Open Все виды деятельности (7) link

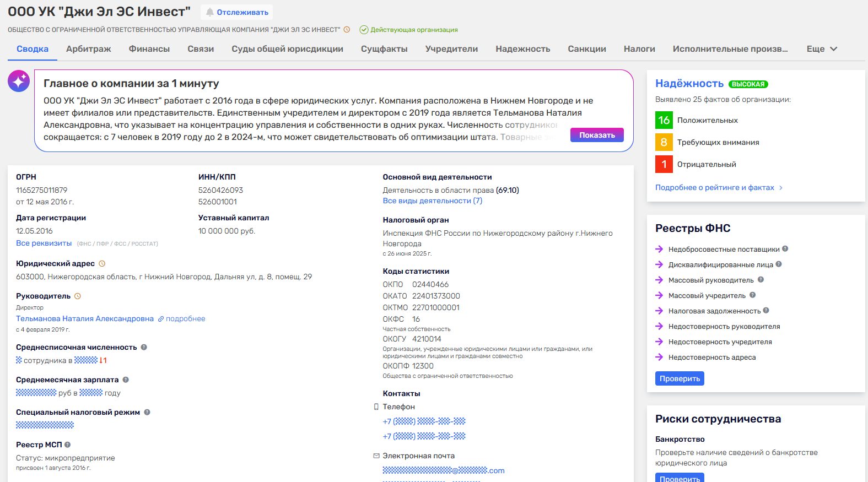[x=432, y=201]
